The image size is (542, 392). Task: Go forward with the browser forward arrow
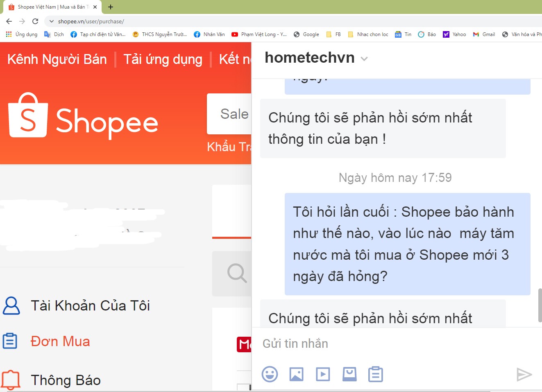click(x=22, y=21)
